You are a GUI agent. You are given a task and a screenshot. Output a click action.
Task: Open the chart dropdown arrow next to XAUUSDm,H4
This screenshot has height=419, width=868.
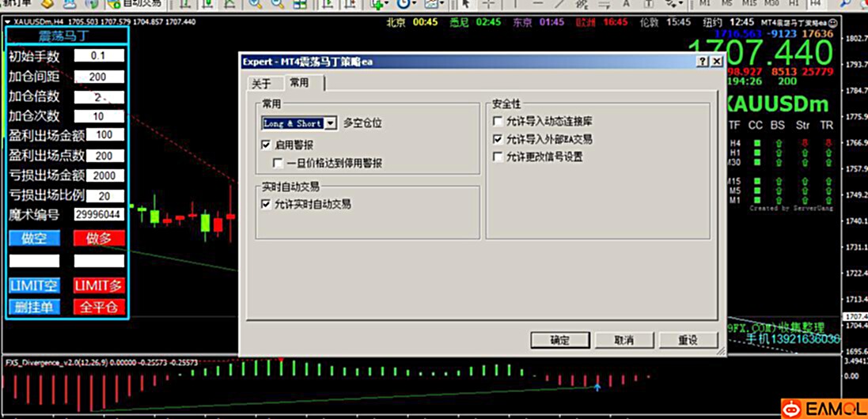point(8,21)
